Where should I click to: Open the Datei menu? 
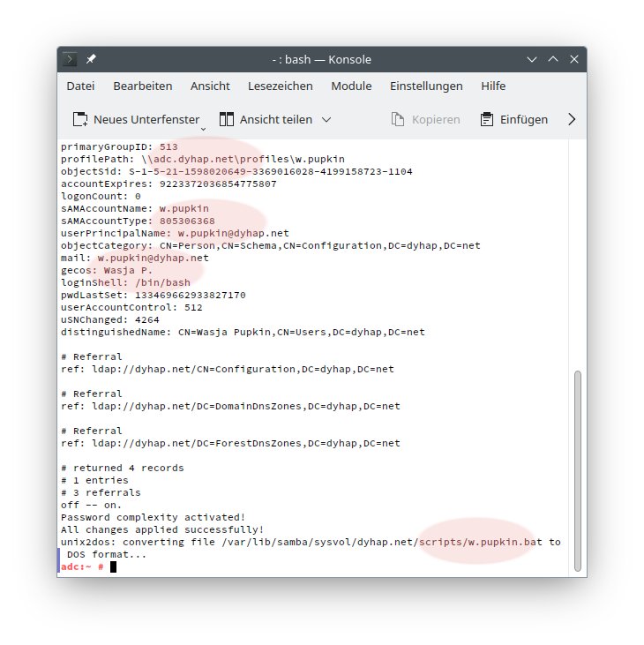pyautogui.click(x=80, y=86)
